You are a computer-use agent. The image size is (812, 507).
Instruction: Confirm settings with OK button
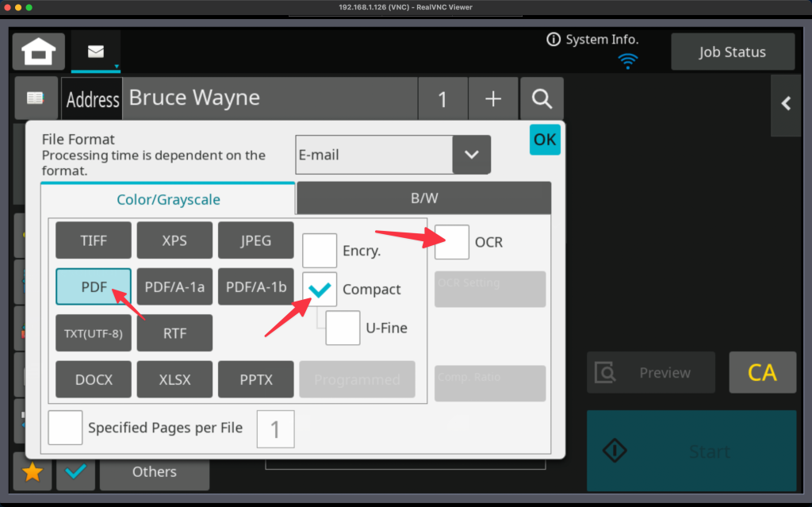pos(545,140)
